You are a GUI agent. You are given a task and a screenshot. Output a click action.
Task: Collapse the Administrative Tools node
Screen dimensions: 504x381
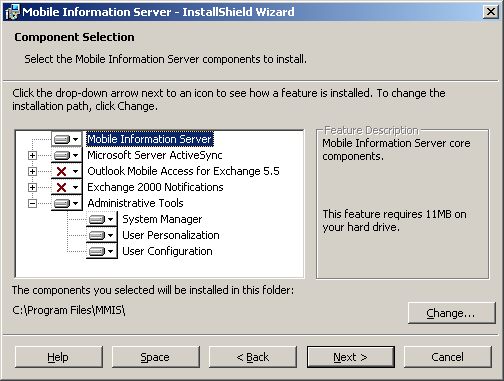click(x=32, y=203)
